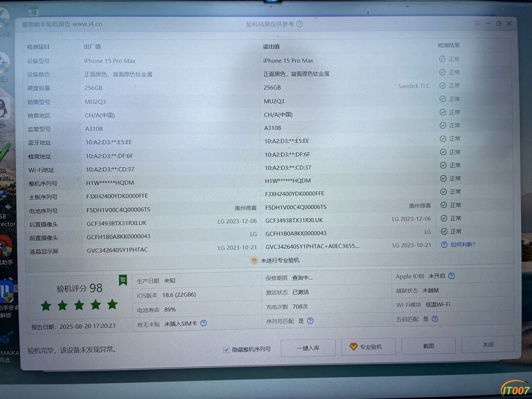Click the 检测结果 column header
This screenshot has width=532, height=399.
point(449,45)
